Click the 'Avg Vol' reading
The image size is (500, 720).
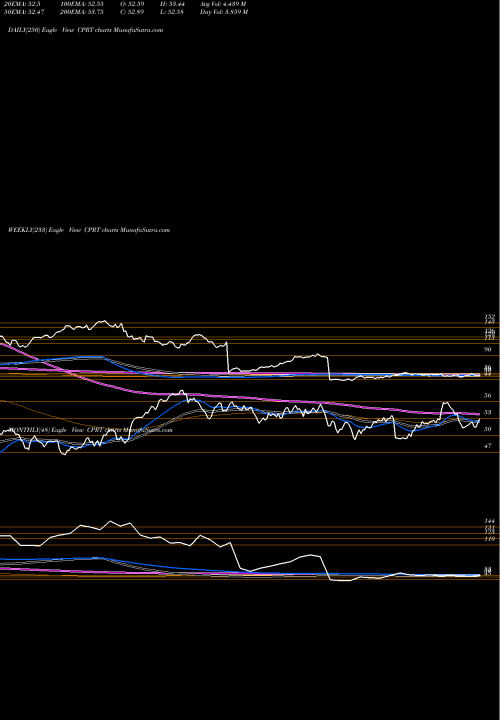[x=223, y=4]
